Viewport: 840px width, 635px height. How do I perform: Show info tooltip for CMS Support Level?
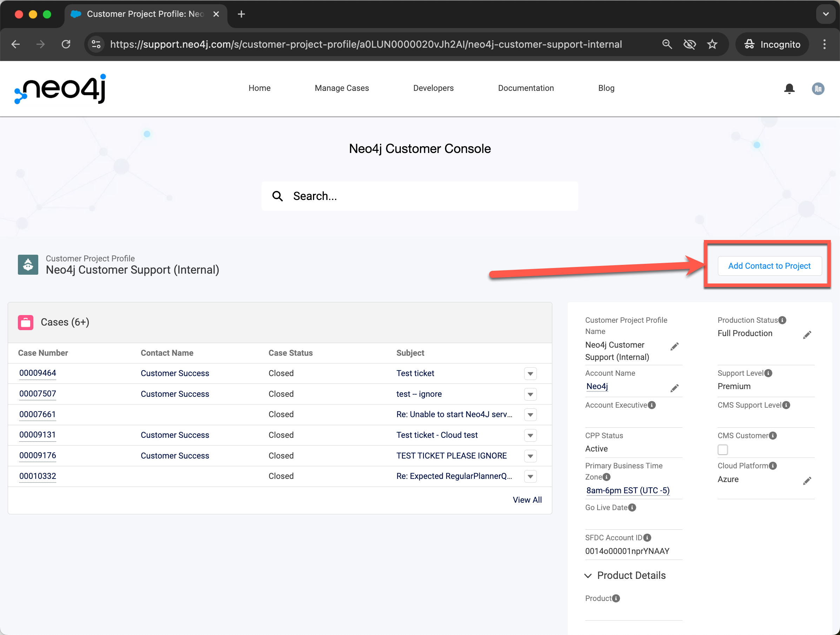(786, 405)
